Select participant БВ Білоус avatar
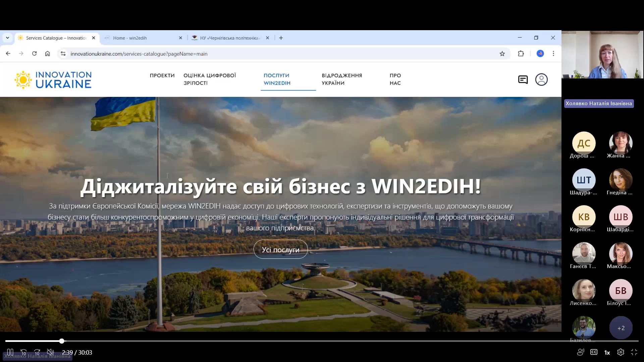The image size is (644, 362). (621, 291)
